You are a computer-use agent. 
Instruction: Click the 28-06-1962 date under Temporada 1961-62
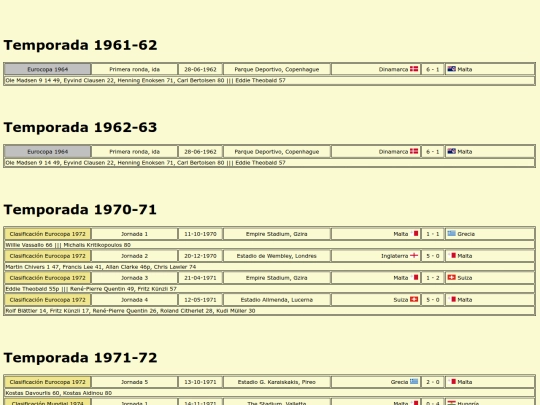(x=200, y=69)
